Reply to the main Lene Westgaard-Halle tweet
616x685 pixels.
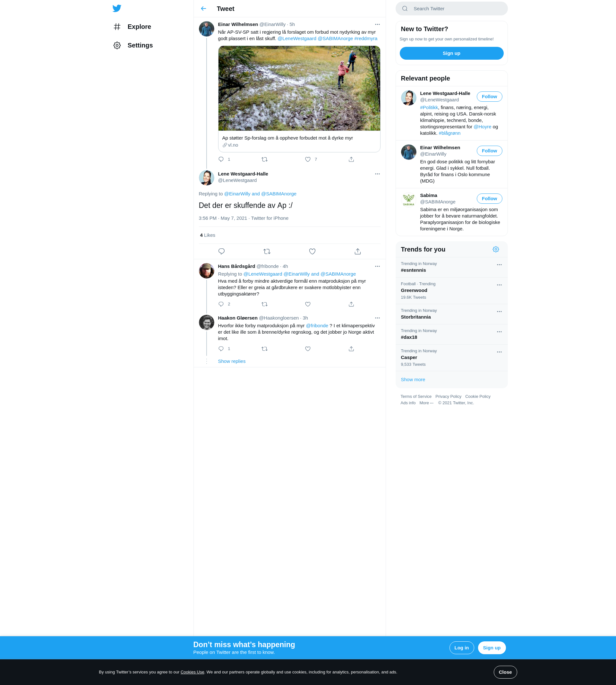click(x=221, y=251)
